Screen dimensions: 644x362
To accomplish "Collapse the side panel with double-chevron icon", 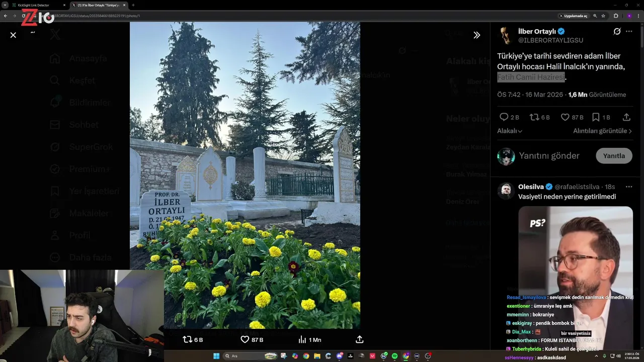I will 476,35.
